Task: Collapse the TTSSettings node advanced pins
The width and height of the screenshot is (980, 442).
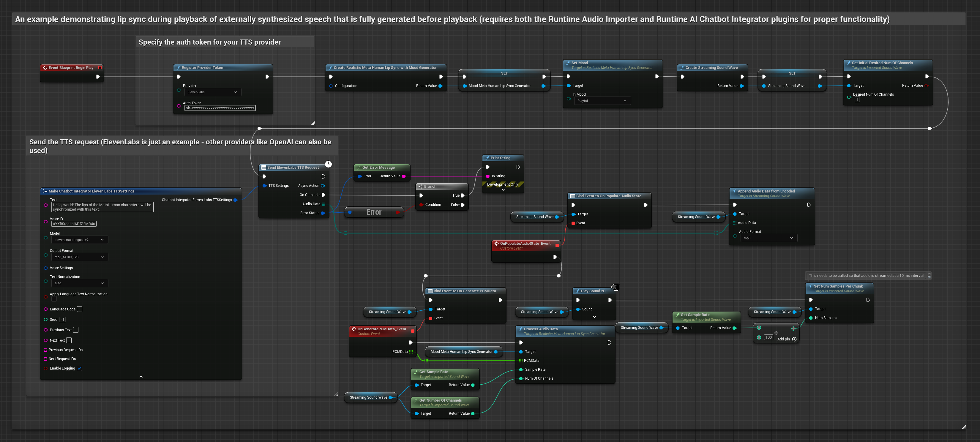Action: point(141,377)
